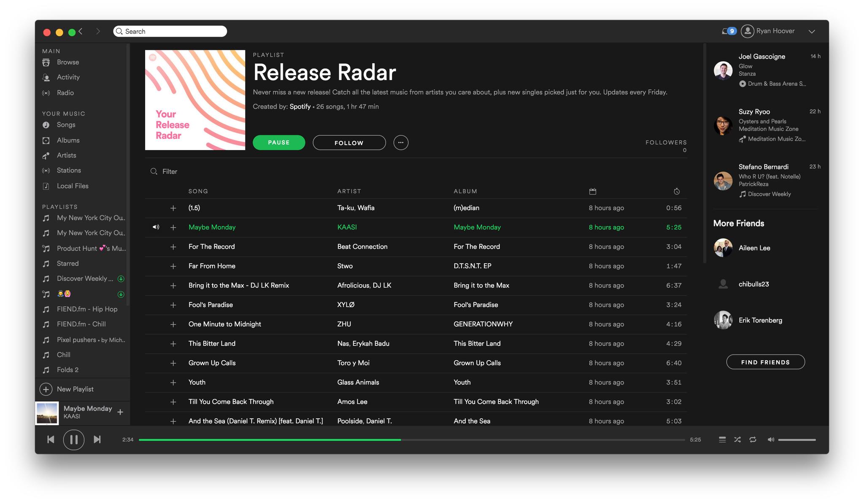
Task: Skip to the previous track
Action: point(51,439)
